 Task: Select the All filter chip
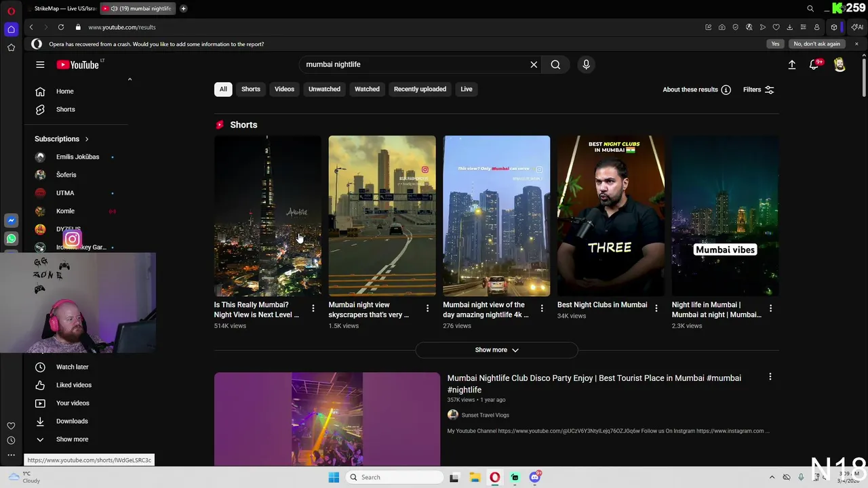pos(223,89)
